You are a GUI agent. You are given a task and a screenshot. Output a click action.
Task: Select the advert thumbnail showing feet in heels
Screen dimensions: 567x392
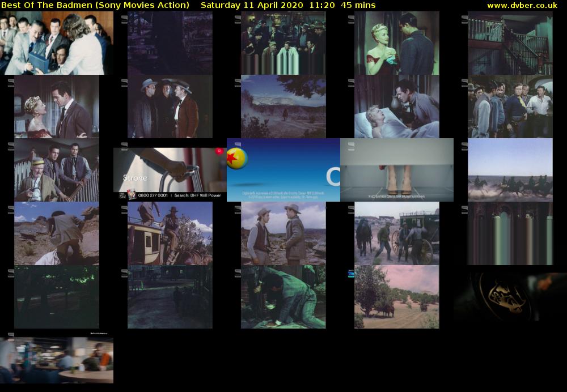397,170
